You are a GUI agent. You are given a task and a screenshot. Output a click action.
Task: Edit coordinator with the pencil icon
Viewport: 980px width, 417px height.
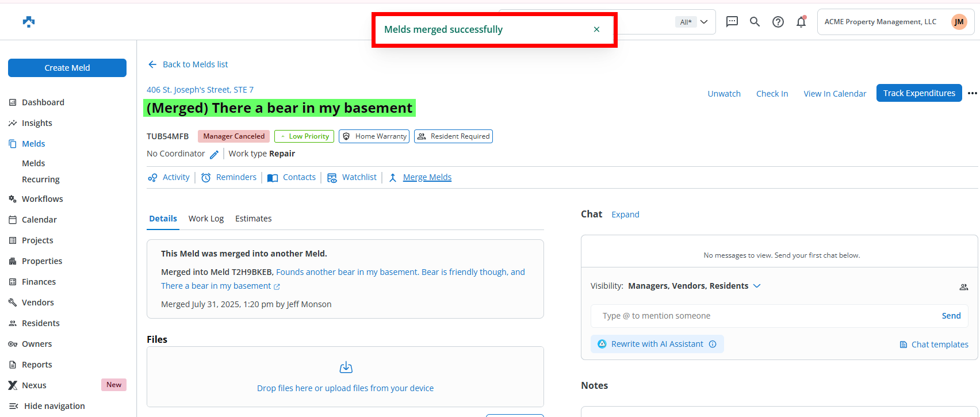pyautogui.click(x=214, y=154)
